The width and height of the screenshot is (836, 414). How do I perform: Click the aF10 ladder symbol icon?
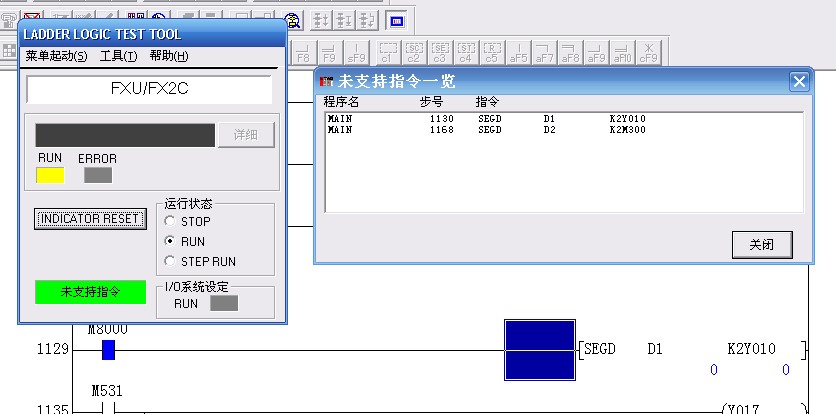coord(622,52)
